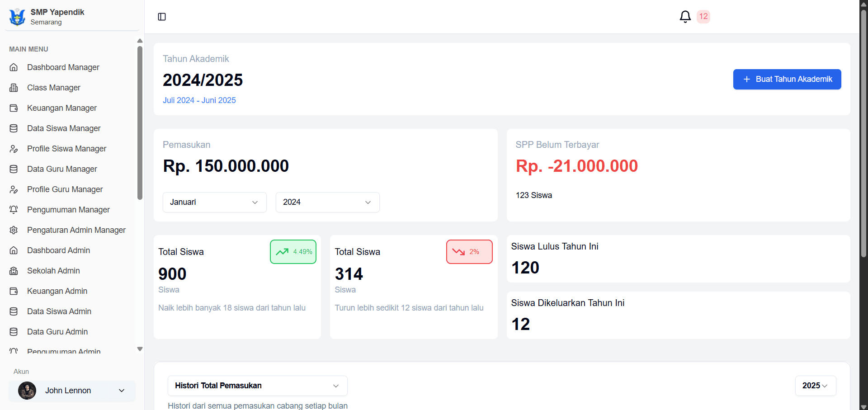This screenshot has width=868, height=410.
Task: Open the Januari month dropdown
Action: [x=214, y=202]
